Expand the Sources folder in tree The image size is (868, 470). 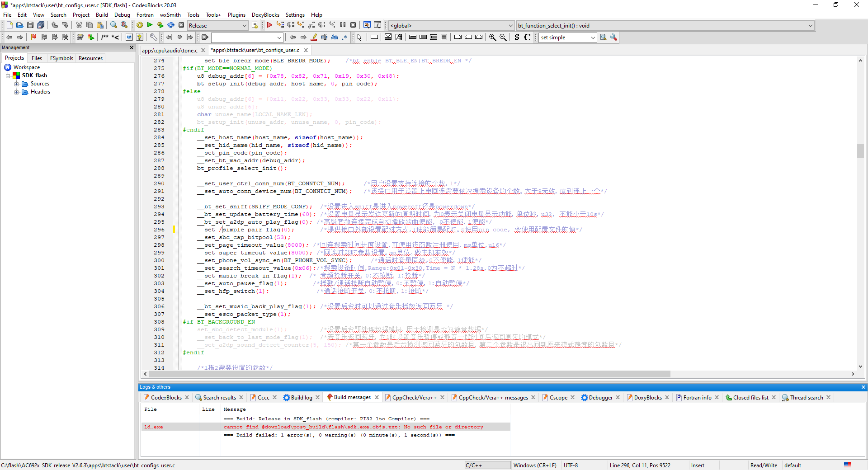[17, 84]
